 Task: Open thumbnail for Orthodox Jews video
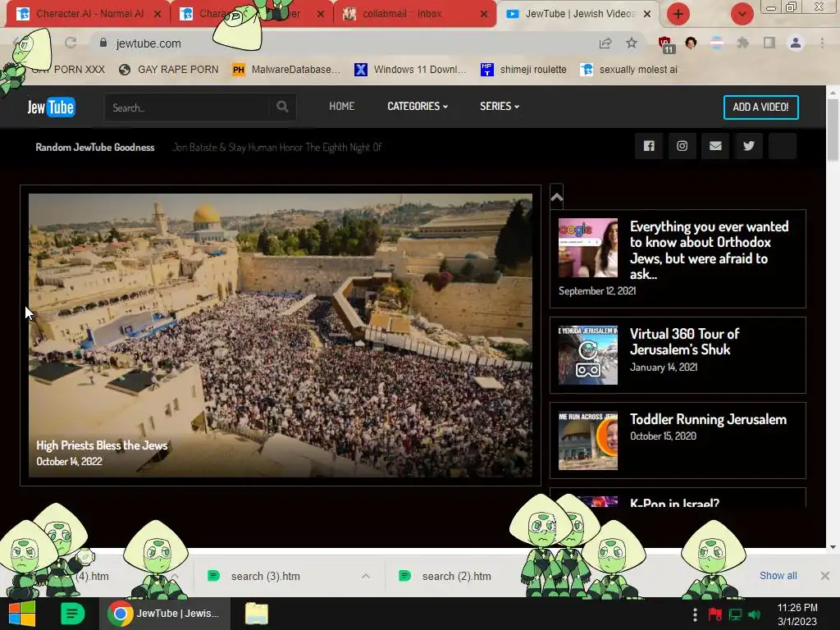(587, 248)
